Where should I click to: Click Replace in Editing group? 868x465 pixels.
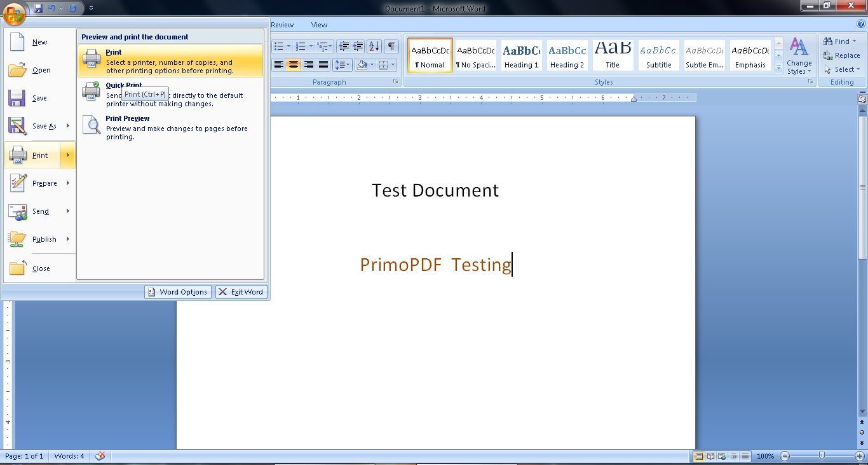(842, 55)
